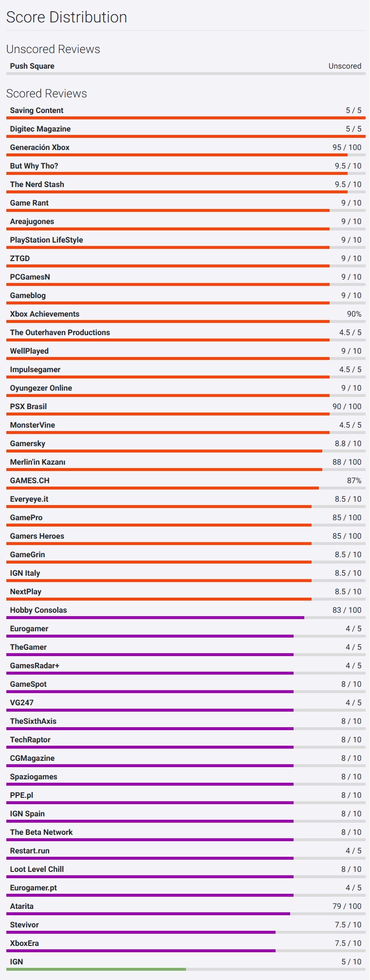Viewport: 370px width, 980px height.
Task: Open the XboxEra review
Action: 24,943
